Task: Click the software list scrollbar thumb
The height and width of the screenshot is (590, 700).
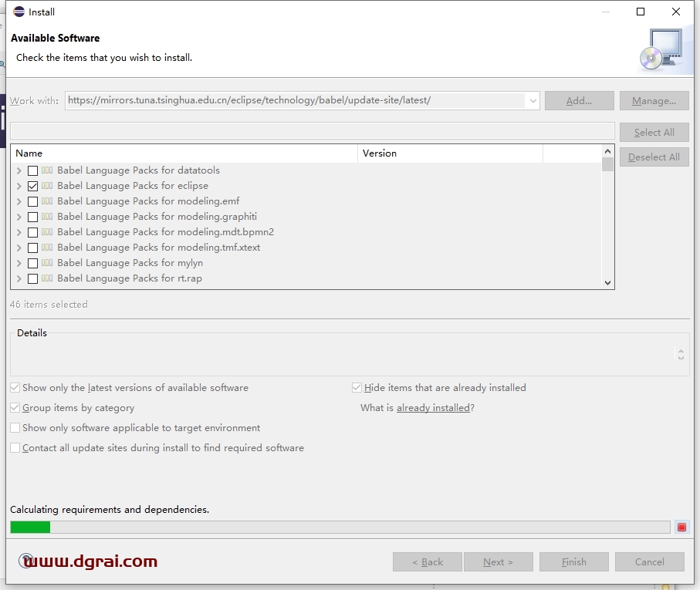Action: [607, 164]
